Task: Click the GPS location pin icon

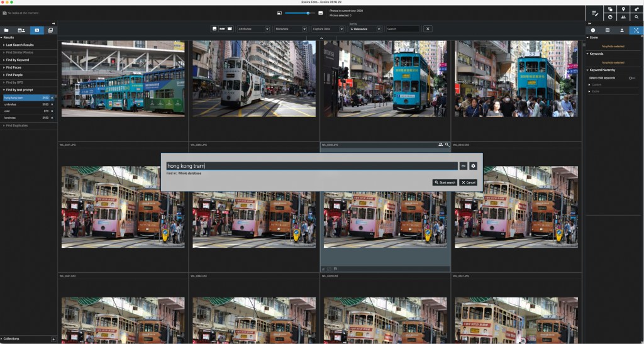Action: [x=623, y=9]
